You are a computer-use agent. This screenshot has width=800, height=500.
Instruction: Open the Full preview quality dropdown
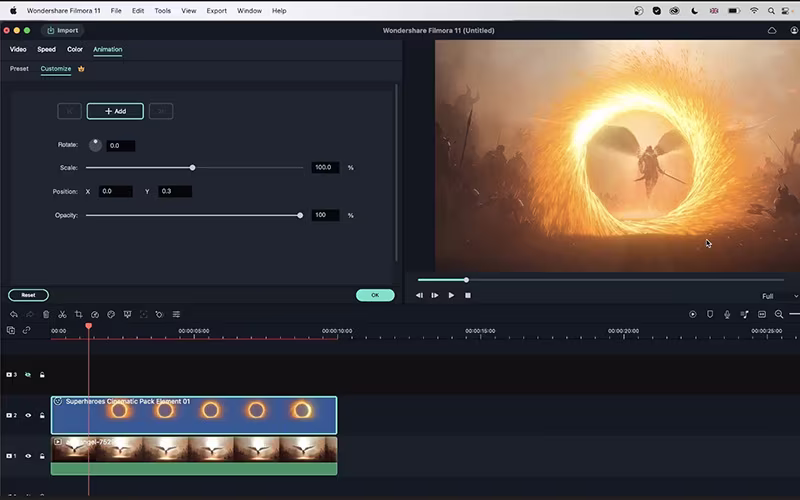coord(780,296)
